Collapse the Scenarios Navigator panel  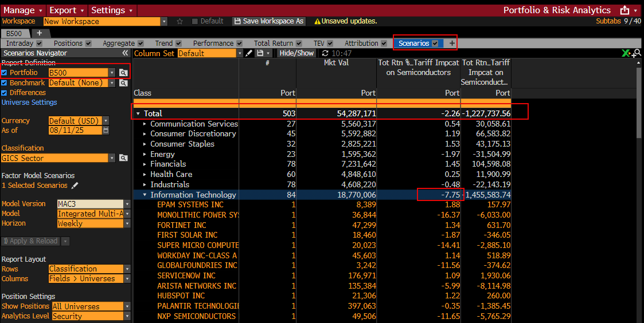click(x=125, y=53)
